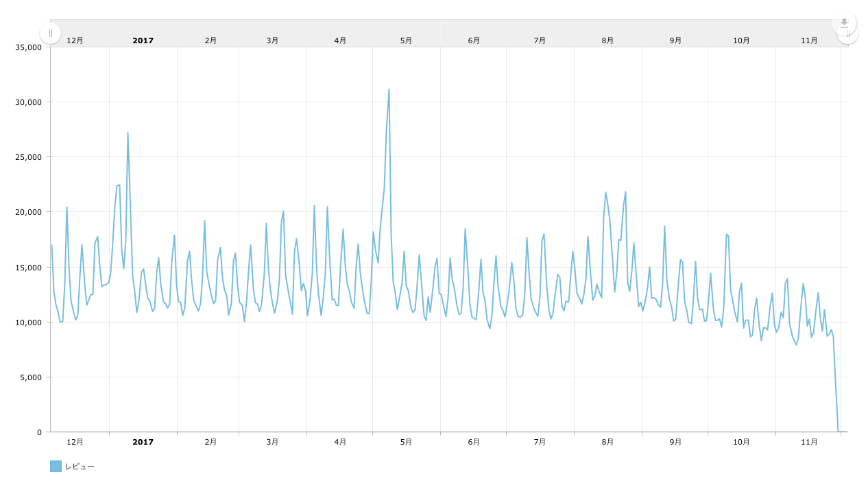Click 8月 in the top scrollbar
Screen dimensions: 868x492
pyautogui.click(x=607, y=40)
